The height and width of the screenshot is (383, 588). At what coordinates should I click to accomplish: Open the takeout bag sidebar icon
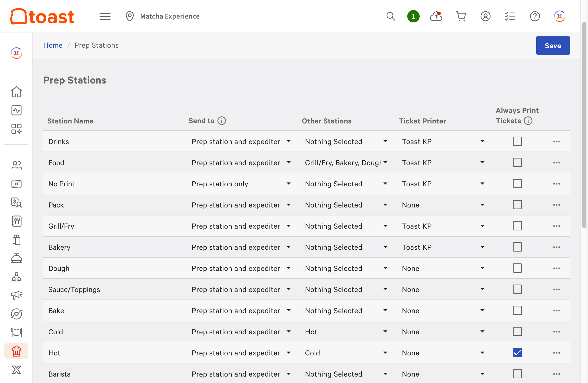(16, 240)
